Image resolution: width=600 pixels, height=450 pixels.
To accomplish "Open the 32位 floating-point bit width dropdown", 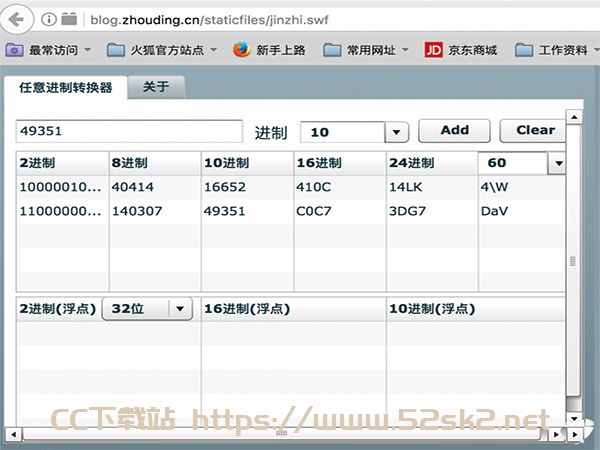I will 147,308.
